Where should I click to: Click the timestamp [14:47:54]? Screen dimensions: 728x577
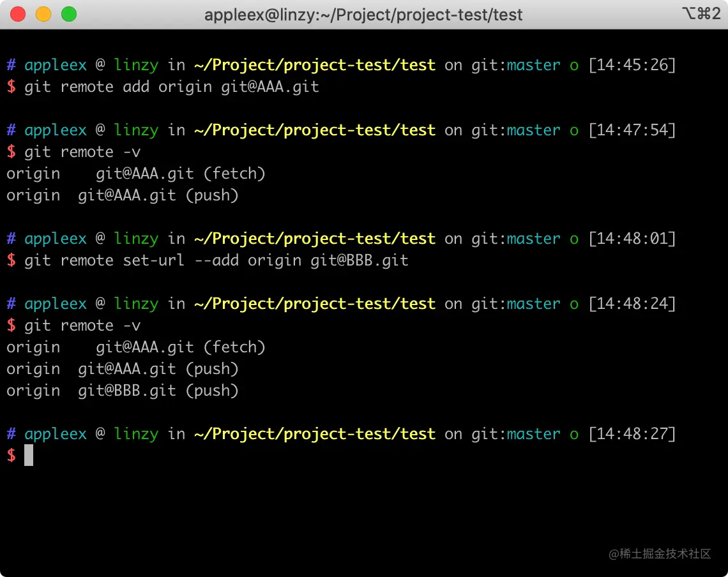(x=632, y=130)
